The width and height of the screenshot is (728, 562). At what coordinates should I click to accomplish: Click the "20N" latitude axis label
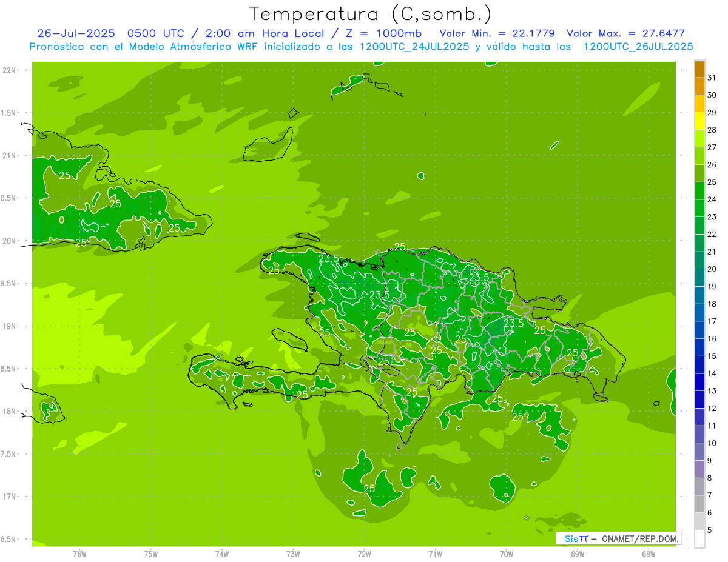(x=9, y=241)
